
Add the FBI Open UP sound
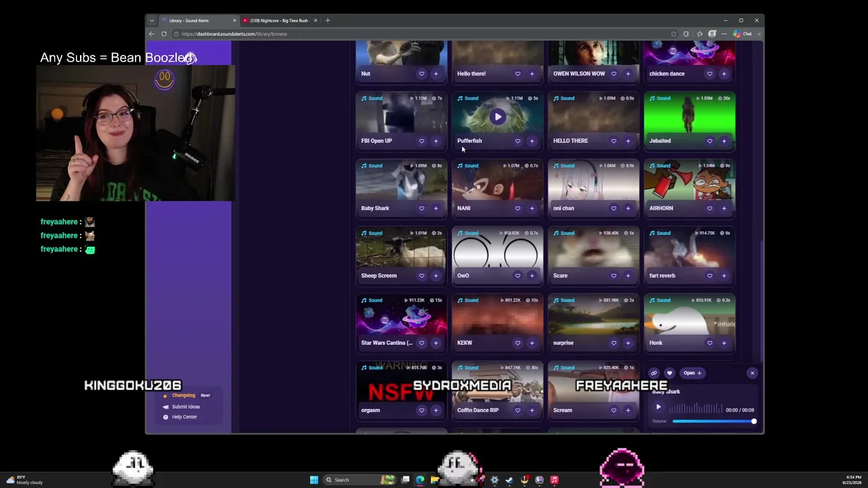coord(436,141)
